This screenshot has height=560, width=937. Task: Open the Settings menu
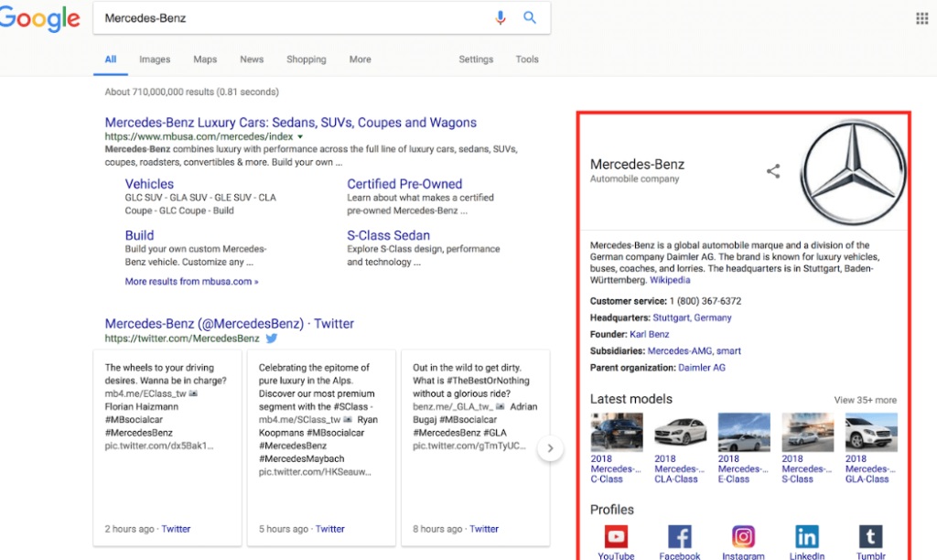(476, 59)
